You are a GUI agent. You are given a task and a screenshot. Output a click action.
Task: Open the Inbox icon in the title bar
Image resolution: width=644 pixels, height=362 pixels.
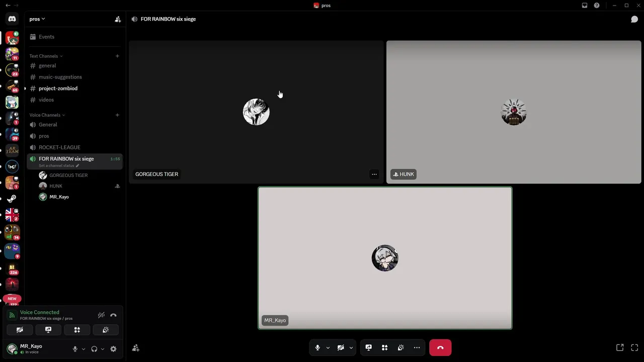[x=585, y=6]
